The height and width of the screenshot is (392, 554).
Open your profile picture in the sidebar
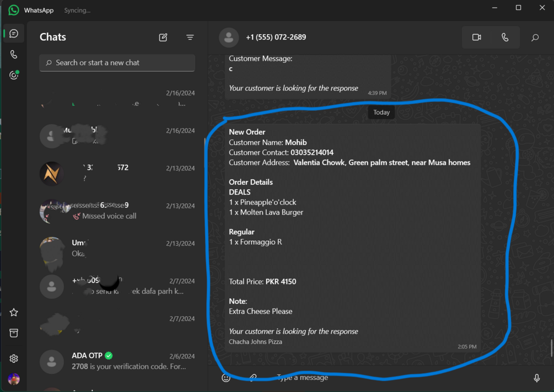pos(14,379)
